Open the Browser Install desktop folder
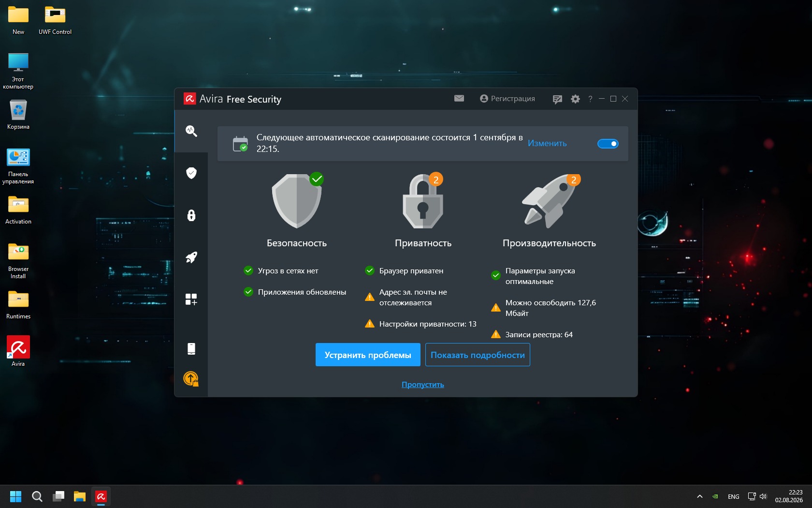This screenshot has height=508, width=812. [18, 261]
